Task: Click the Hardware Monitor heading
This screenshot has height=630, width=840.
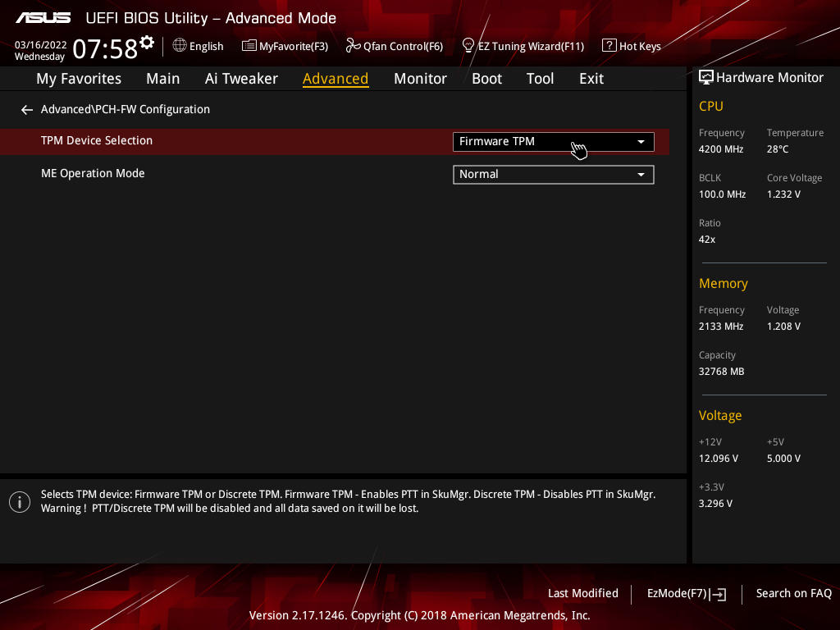Action: tap(769, 78)
